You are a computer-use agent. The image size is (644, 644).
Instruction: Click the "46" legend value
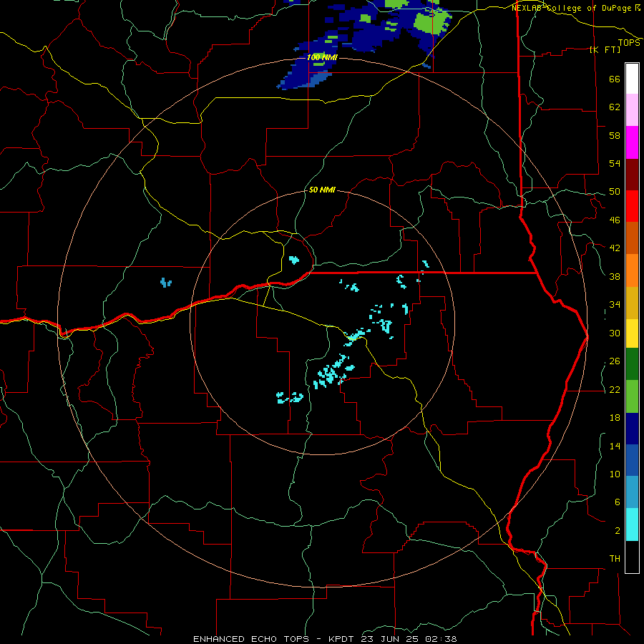(x=615, y=220)
